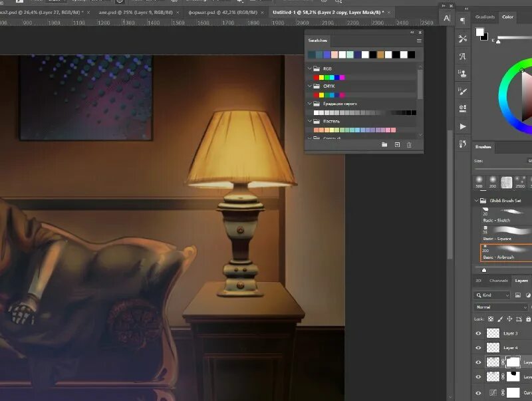Lock artboard nesting crop icon
Screen dimensions: 532x401
point(519,319)
